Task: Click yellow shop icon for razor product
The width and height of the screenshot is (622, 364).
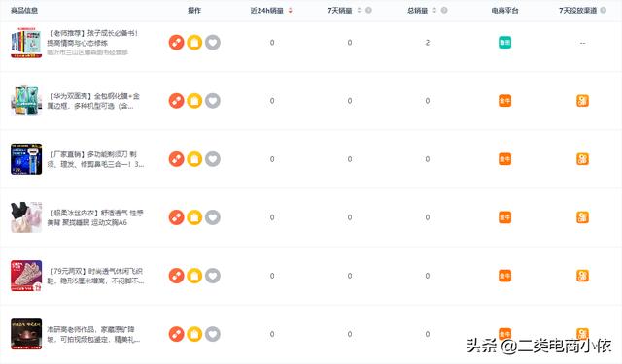Action: coord(194,159)
